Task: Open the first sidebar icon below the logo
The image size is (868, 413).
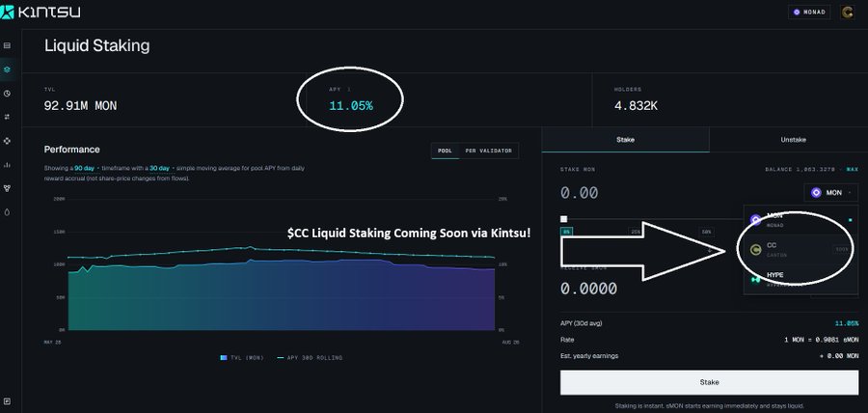Action: (x=7, y=45)
